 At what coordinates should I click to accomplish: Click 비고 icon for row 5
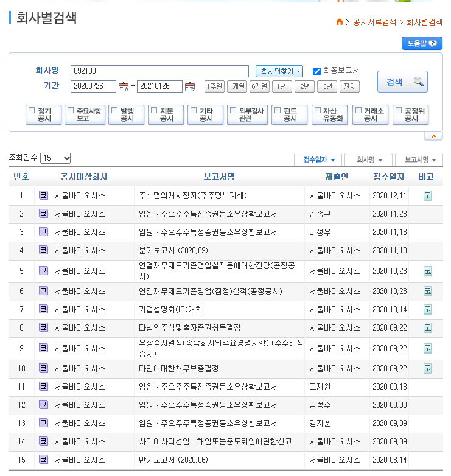(428, 271)
